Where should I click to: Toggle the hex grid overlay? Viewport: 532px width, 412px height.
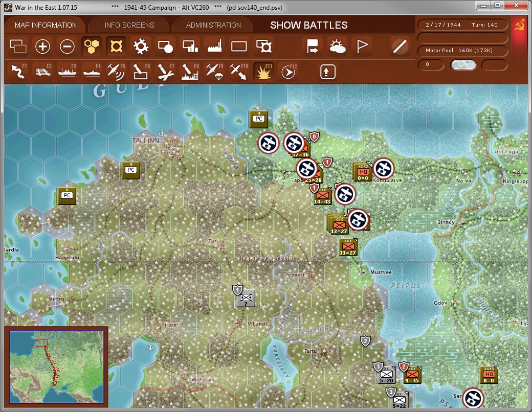92,46
